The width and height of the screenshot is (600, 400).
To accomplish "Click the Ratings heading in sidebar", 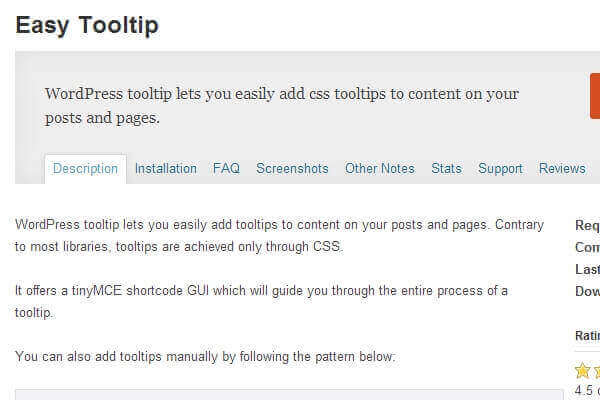I will point(586,335).
